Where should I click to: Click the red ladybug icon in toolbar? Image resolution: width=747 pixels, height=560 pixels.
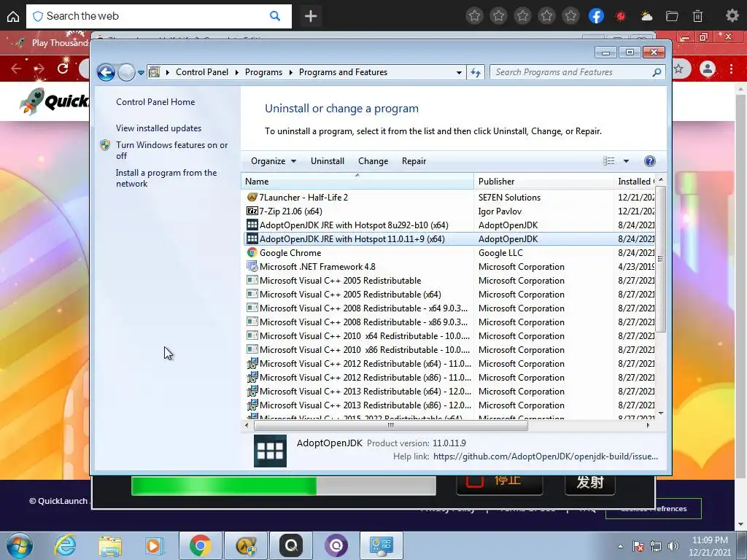coord(620,16)
